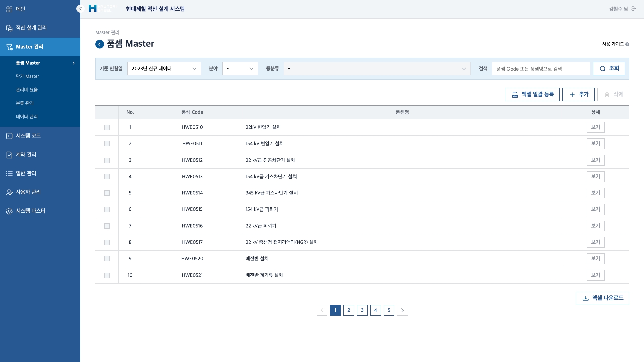Screen dimensions: 644x362
Task: Click the 시스템 마스터 gear icon
Action: click(x=9, y=211)
